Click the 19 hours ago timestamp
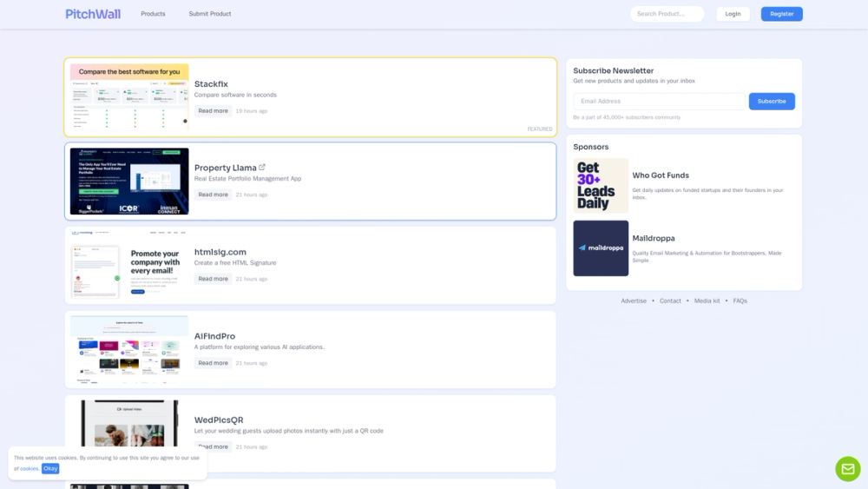The width and height of the screenshot is (868, 489). [x=252, y=111]
